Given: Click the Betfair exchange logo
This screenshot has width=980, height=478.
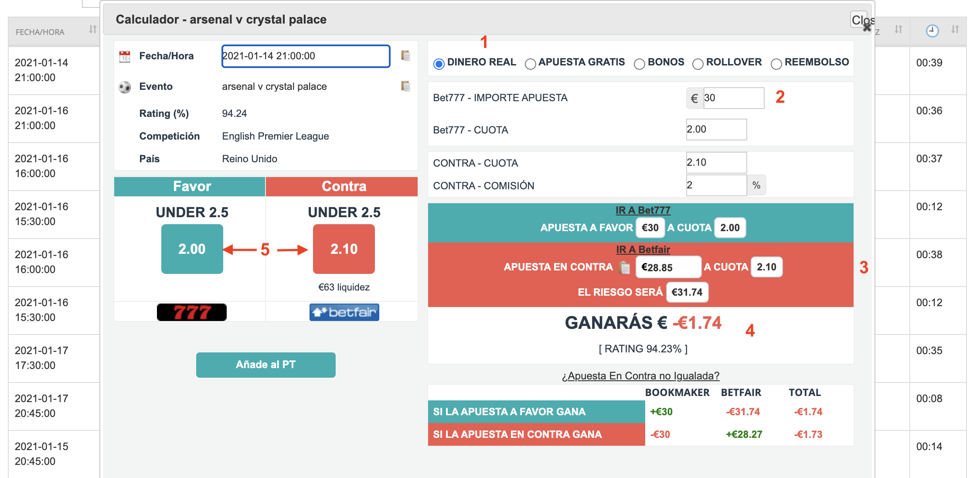Looking at the screenshot, I should tap(344, 312).
